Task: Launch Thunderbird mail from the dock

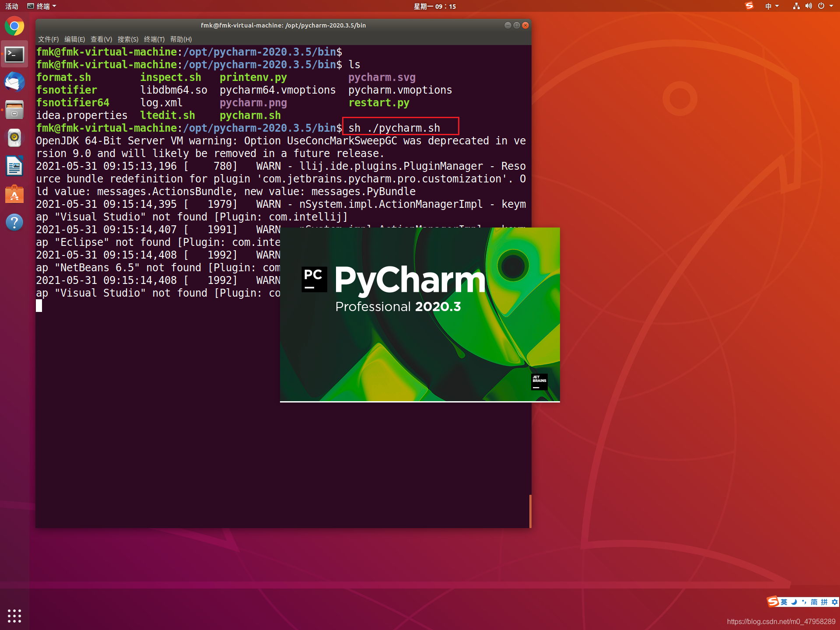Action: 14,82
